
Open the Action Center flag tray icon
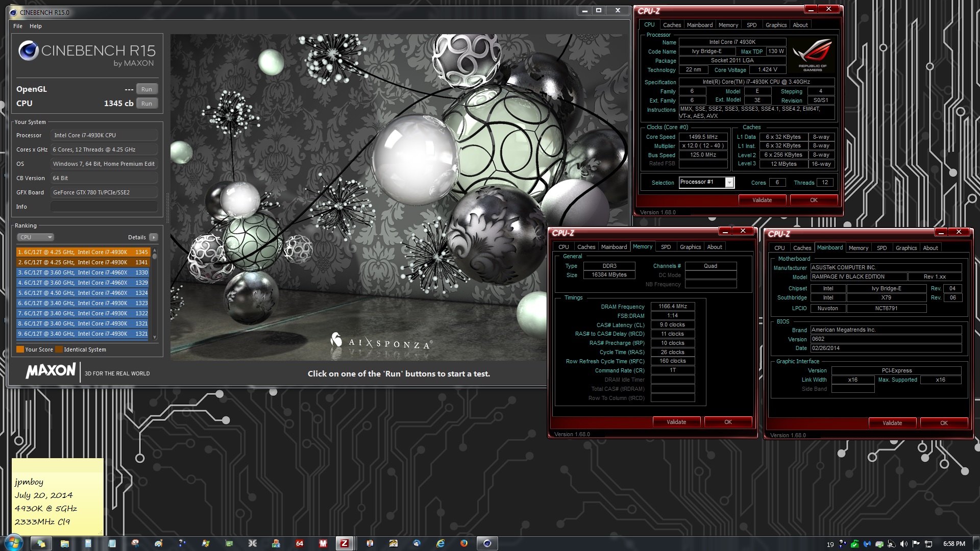point(916,544)
